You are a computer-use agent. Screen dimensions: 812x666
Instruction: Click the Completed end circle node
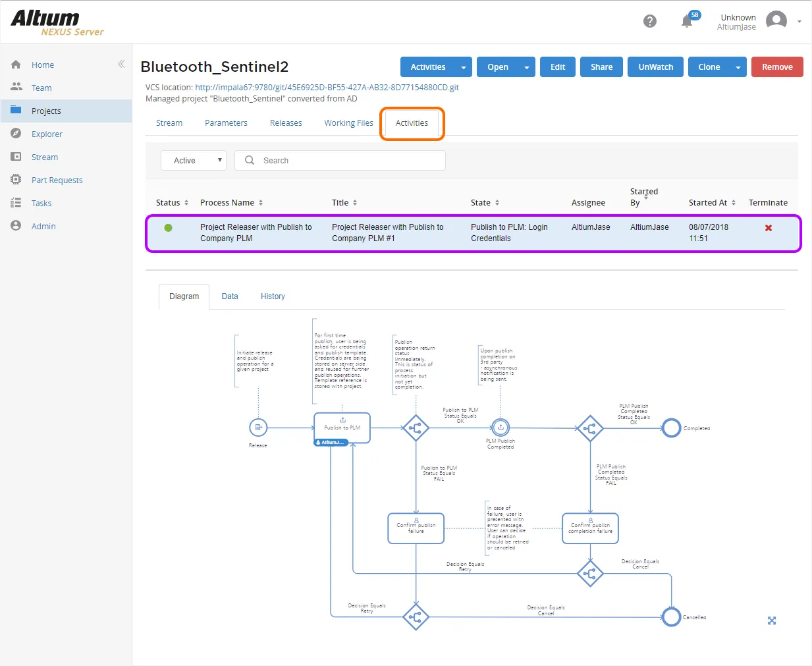(671, 428)
